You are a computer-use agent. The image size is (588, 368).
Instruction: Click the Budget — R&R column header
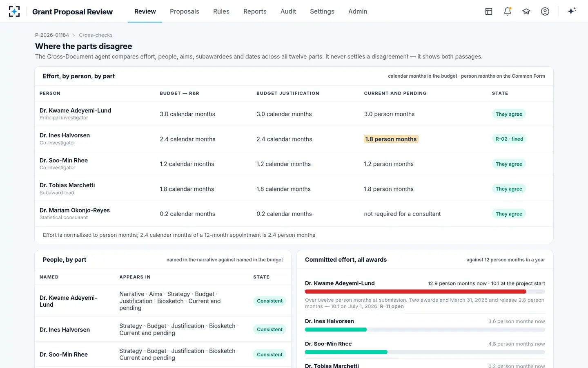click(179, 93)
